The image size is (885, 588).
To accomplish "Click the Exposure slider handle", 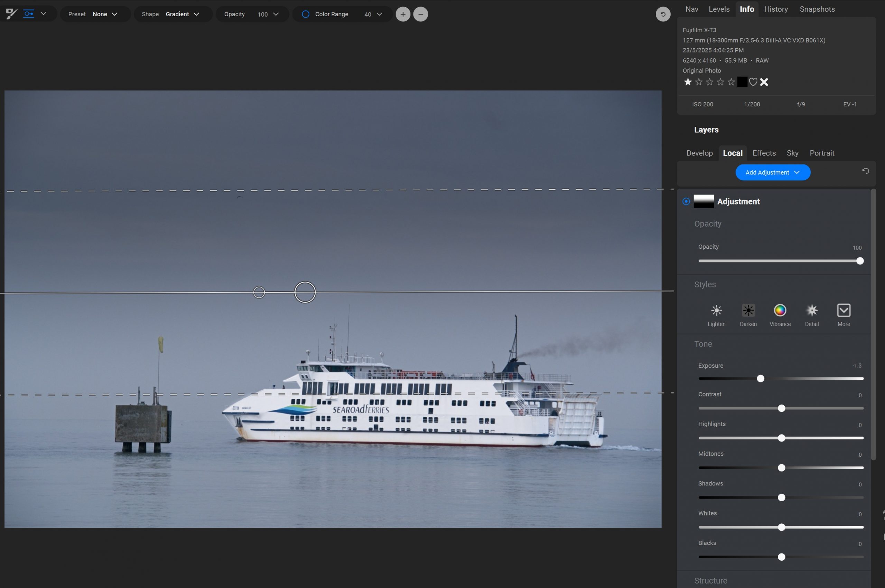I will coord(761,379).
